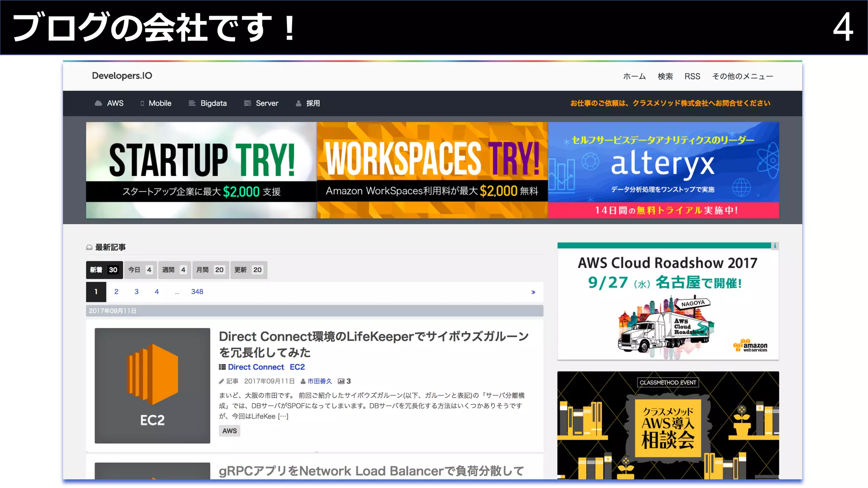The image size is (868, 488).
Task: Open the 検索 link in the header
Action: click(665, 76)
